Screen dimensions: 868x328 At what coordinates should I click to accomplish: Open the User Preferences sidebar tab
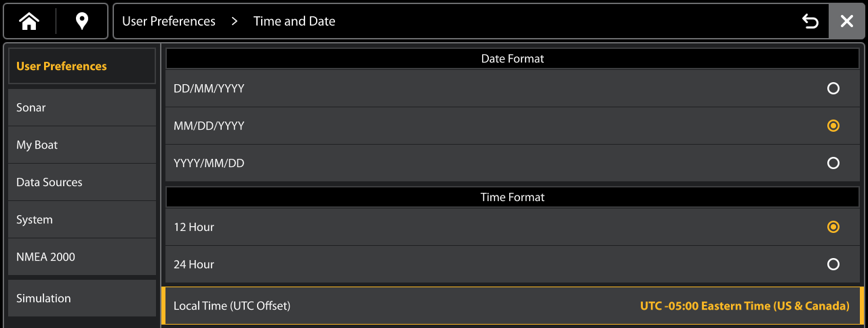click(x=82, y=66)
